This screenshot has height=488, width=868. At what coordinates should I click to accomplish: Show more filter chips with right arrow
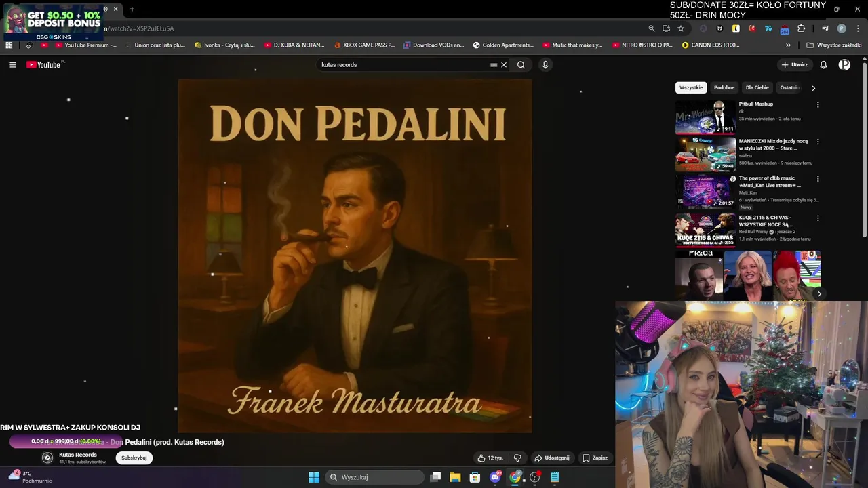[x=813, y=87]
